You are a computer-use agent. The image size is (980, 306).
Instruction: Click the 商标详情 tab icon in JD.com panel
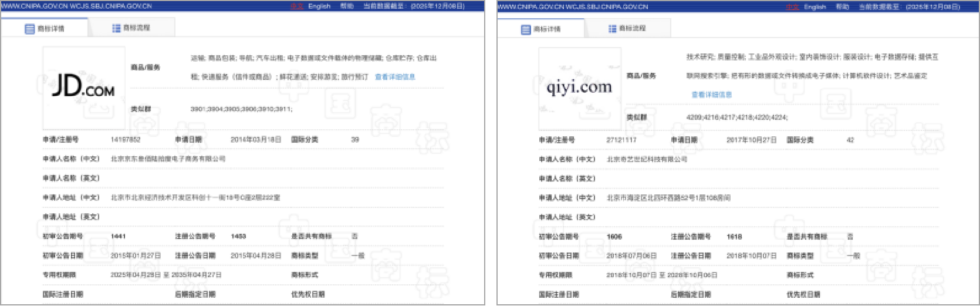[x=29, y=29]
